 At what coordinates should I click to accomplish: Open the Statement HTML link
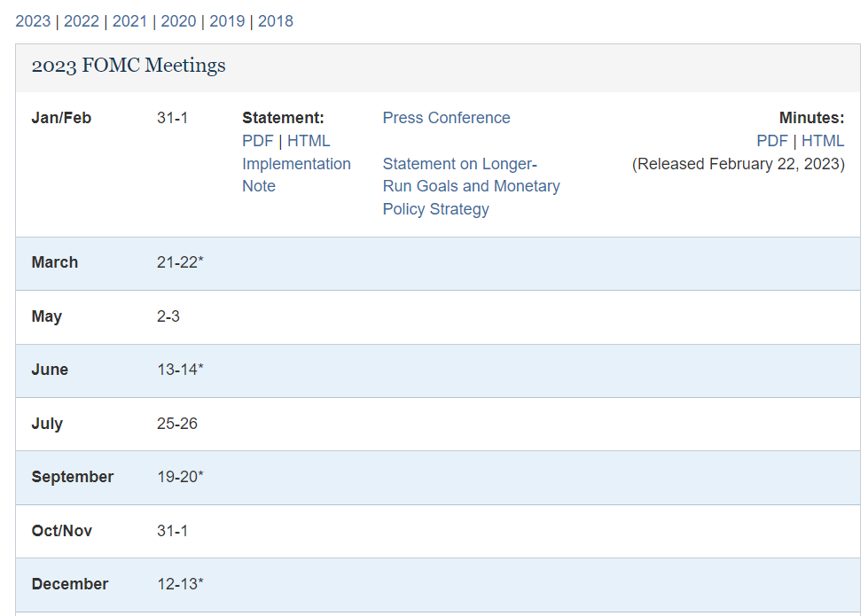309,141
